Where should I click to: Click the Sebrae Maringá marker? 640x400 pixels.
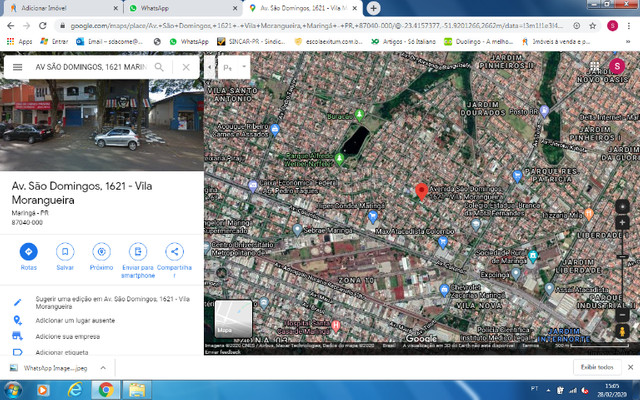pyautogui.click(x=297, y=230)
